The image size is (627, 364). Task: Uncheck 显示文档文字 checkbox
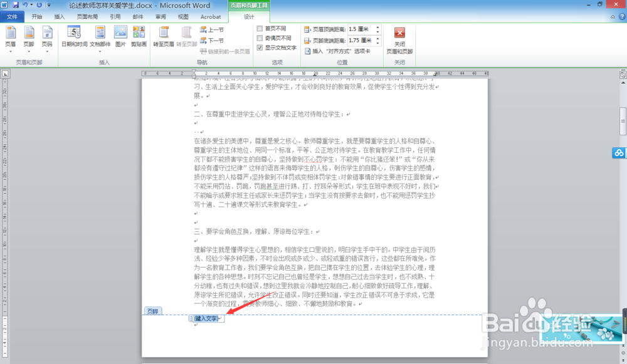click(x=260, y=48)
